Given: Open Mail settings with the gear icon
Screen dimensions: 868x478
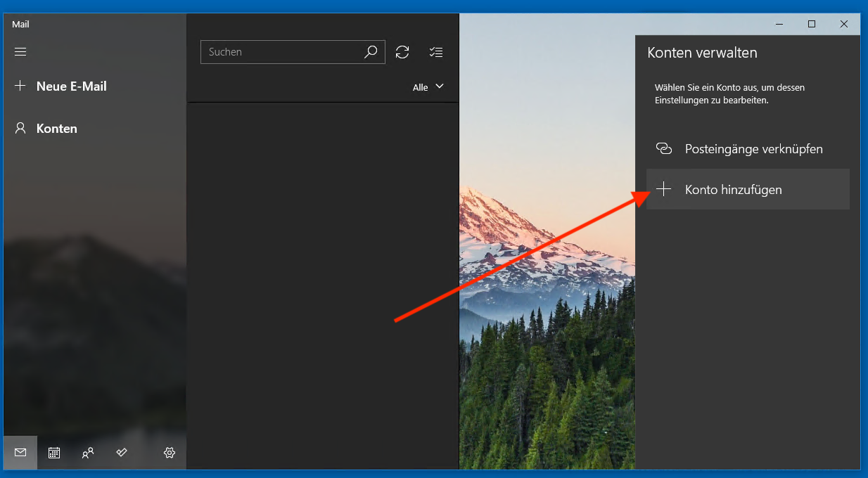Looking at the screenshot, I should point(169,453).
